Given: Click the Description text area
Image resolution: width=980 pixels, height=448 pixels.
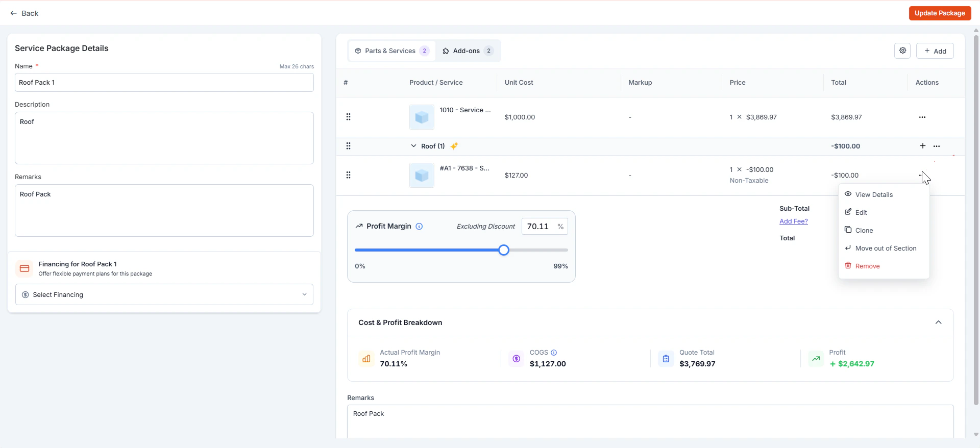Looking at the screenshot, I should 164,138.
